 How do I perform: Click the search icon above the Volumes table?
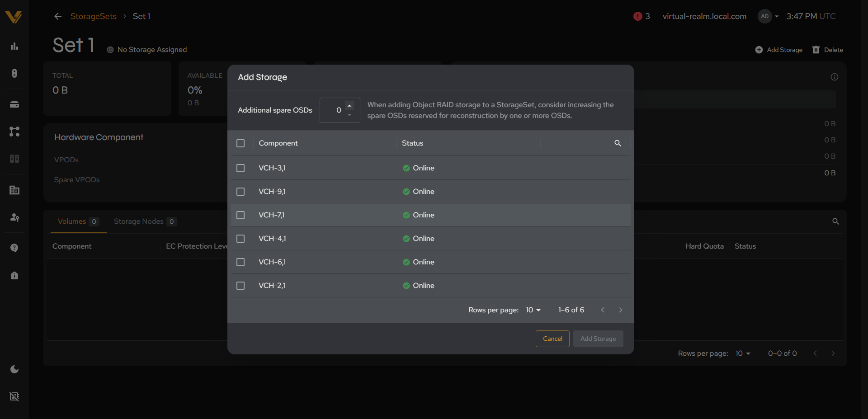click(835, 221)
